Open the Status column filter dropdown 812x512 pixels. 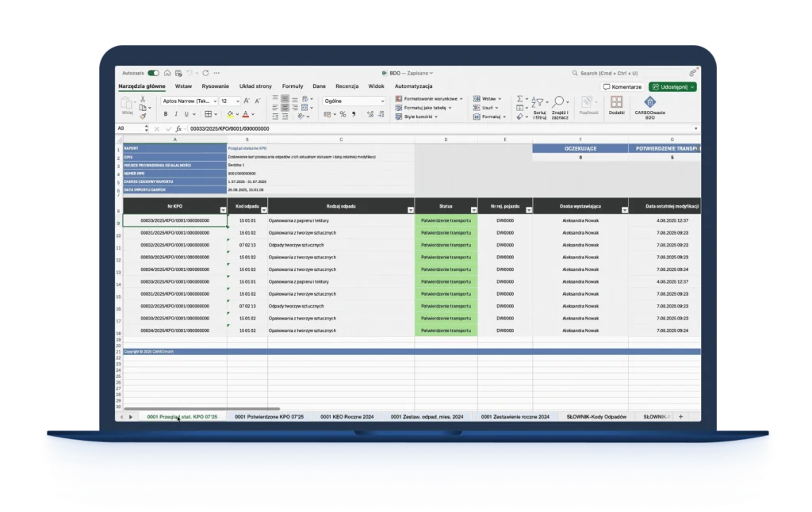pos(473,210)
